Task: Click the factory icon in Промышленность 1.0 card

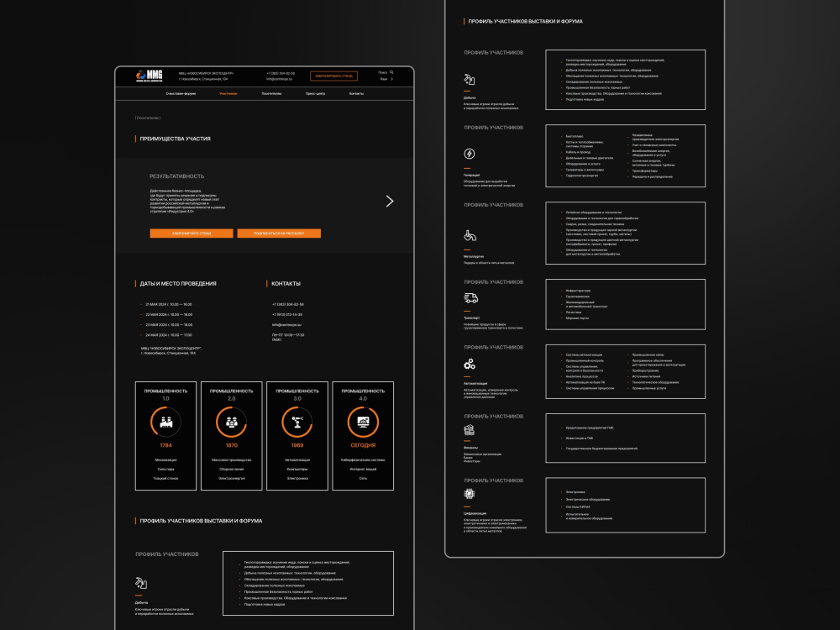Action: [166, 423]
